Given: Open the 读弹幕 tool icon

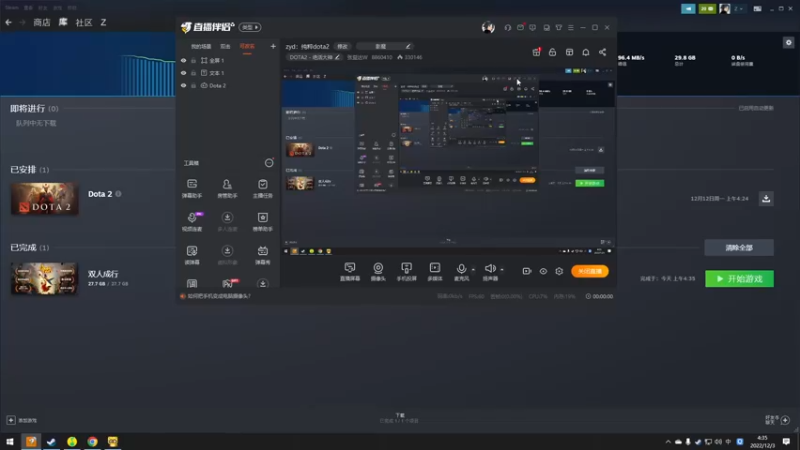Looking at the screenshot, I should (192, 251).
